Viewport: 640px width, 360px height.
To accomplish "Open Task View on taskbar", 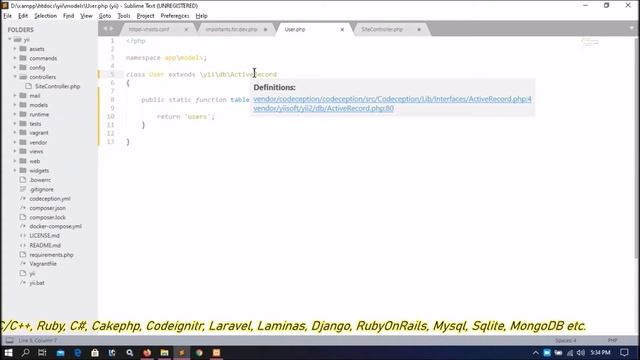I will 42,353.
